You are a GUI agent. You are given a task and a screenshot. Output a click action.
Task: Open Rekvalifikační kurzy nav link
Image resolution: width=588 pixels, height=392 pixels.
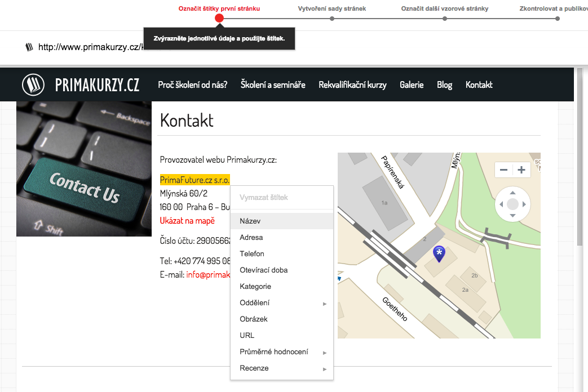coord(352,84)
